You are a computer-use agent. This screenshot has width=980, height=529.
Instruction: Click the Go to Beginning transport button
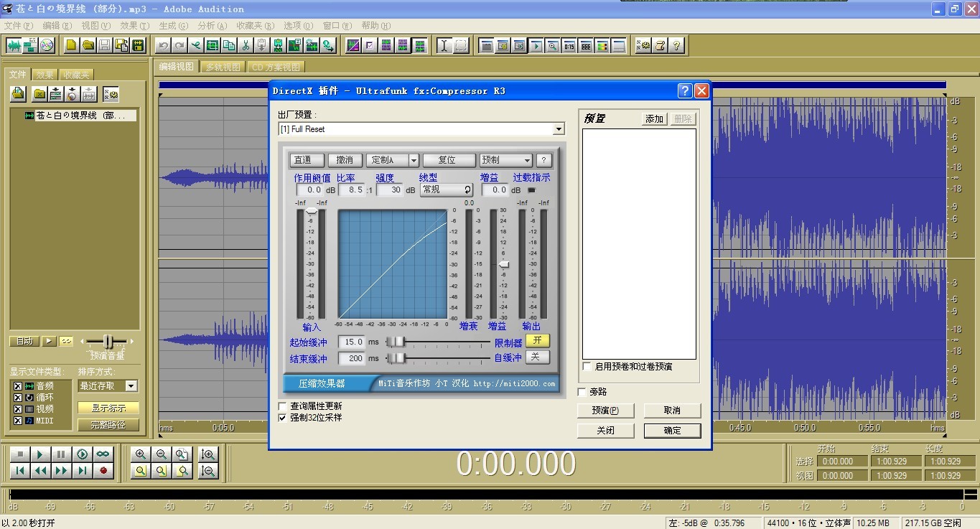(x=20, y=471)
